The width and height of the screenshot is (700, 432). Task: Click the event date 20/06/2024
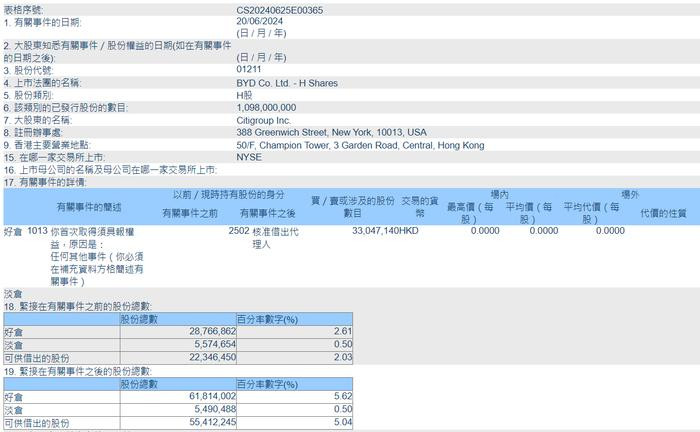259,21
